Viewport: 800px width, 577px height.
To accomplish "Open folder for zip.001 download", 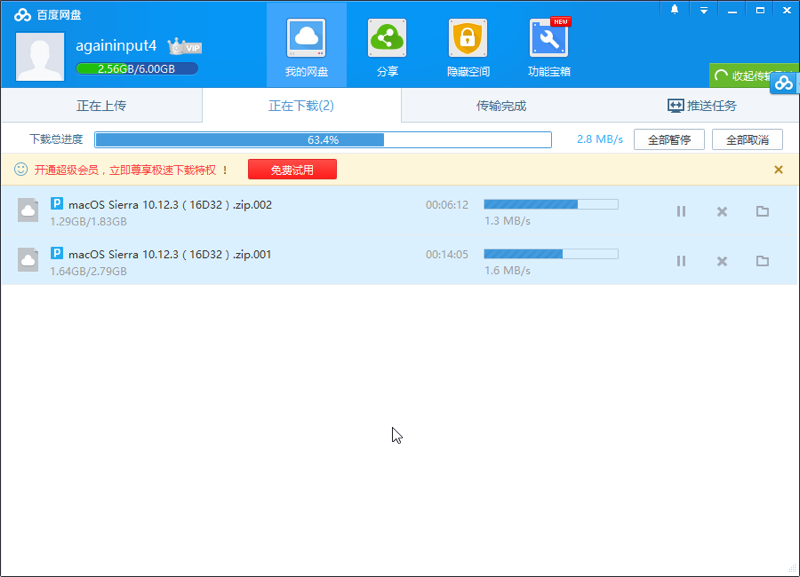I will pos(762,261).
